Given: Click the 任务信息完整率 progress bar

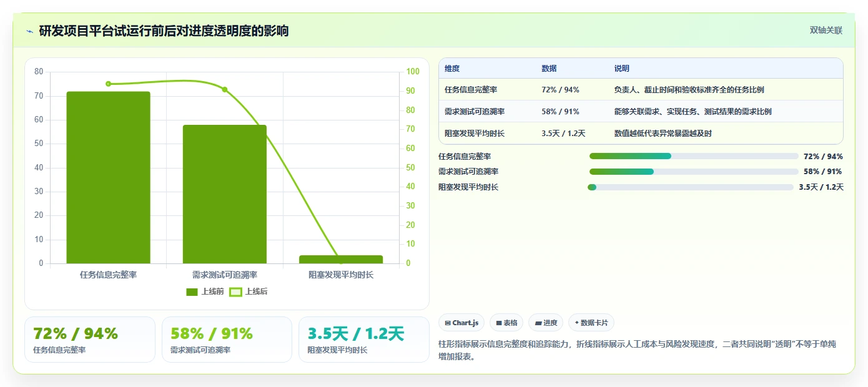Looking at the screenshot, I should 694,156.
